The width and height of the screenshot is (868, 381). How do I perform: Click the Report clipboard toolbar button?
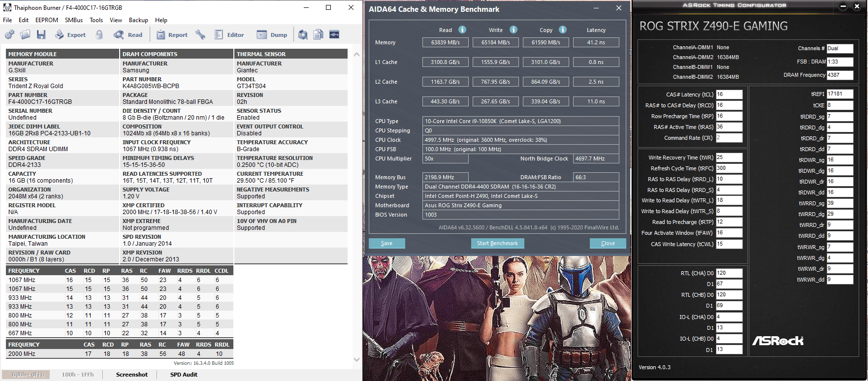tap(172, 34)
